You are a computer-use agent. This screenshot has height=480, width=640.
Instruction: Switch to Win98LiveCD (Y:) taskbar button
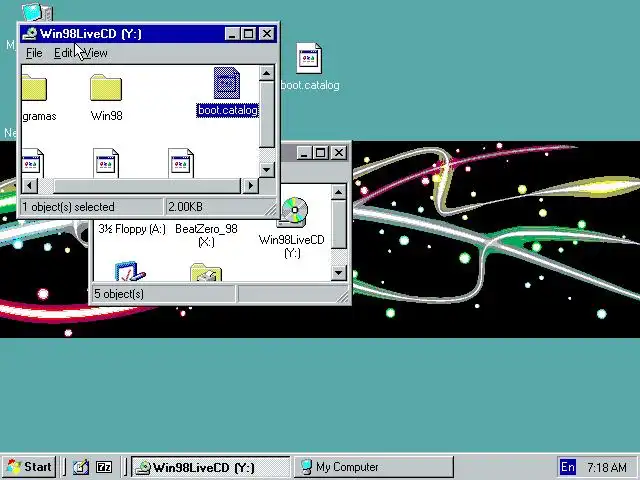(x=211, y=467)
